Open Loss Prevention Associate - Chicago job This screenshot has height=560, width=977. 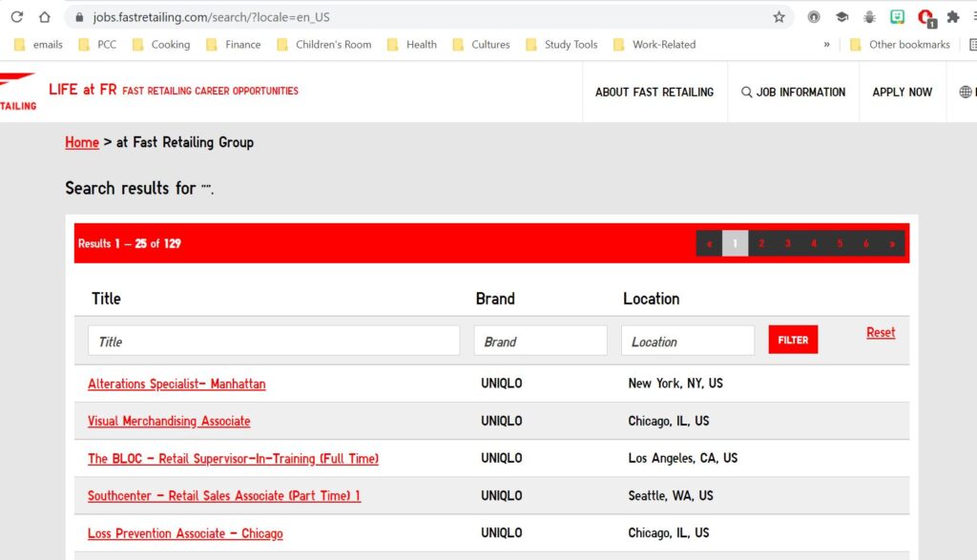coord(185,533)
